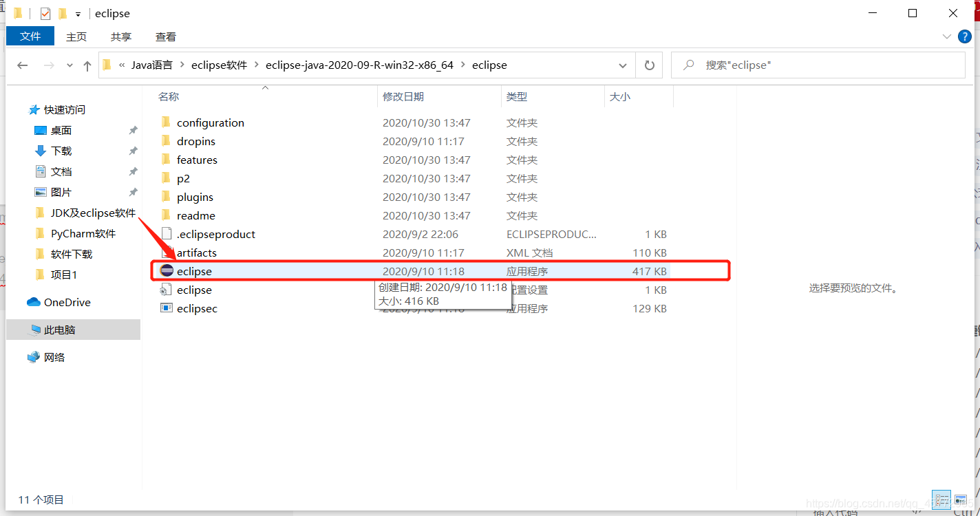The height and width of the screenshot is (516, 980).
Task: Click the 129 KB size cell
Action: coord(649,308)
